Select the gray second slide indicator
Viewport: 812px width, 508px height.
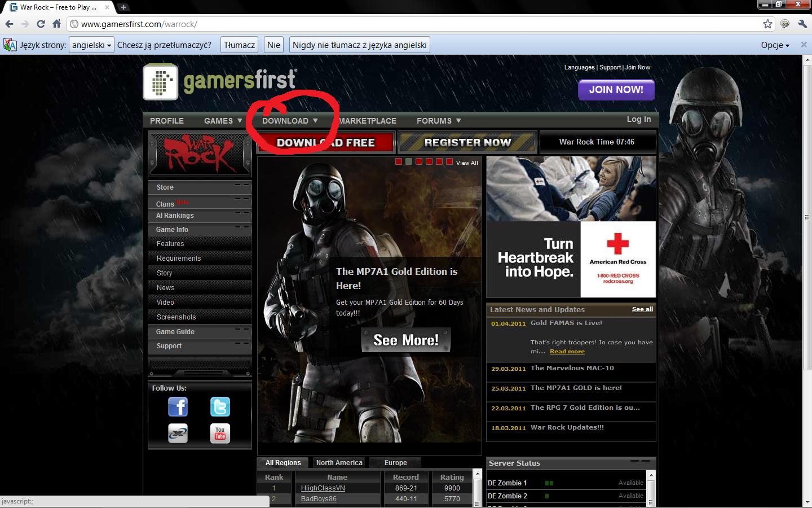(x=409, y=161)
